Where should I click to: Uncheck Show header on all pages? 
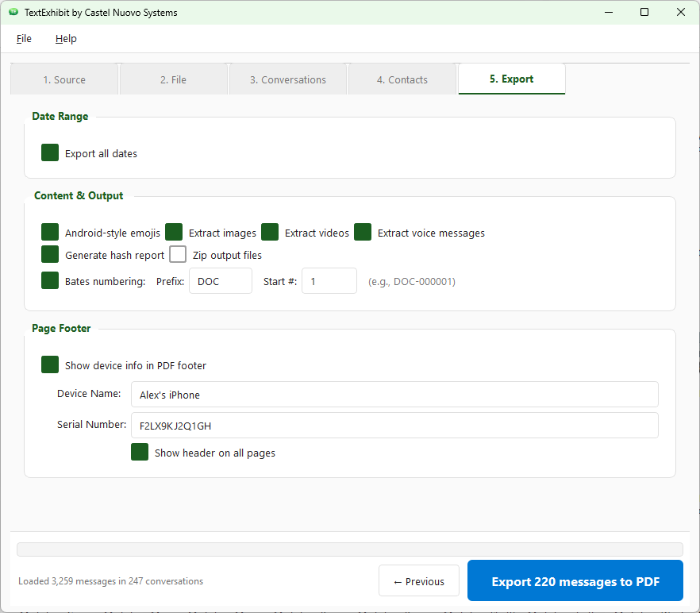(140, 452)
